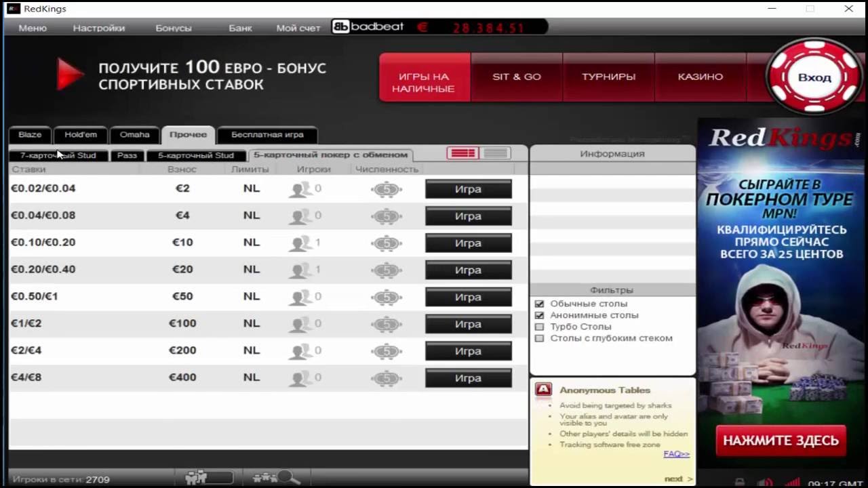Select the 7-карточный Stud sub-tab
Image resolution: width=868 pixels, height=488 pixels.
pyautogui.click(x=58, y=156)
